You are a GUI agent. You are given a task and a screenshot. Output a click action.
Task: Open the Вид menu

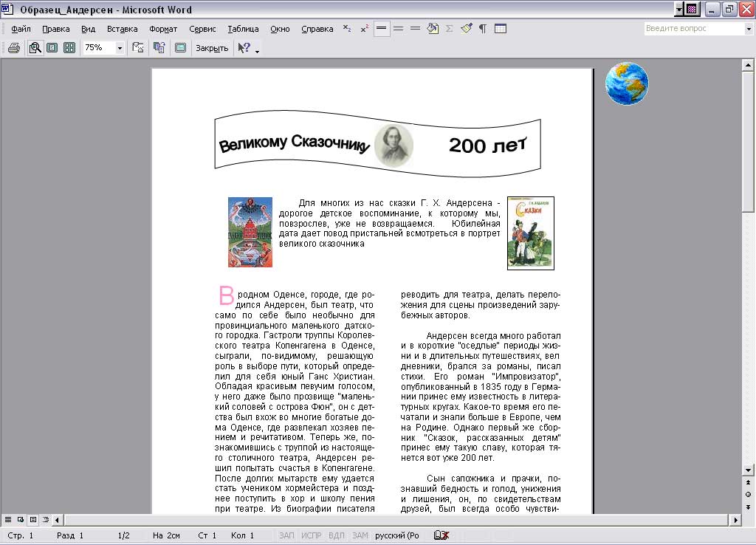(x=89, y=29)
